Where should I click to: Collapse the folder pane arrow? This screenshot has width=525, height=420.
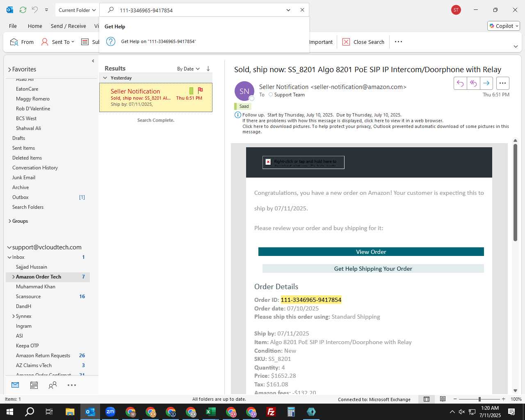tap(93, 61)
